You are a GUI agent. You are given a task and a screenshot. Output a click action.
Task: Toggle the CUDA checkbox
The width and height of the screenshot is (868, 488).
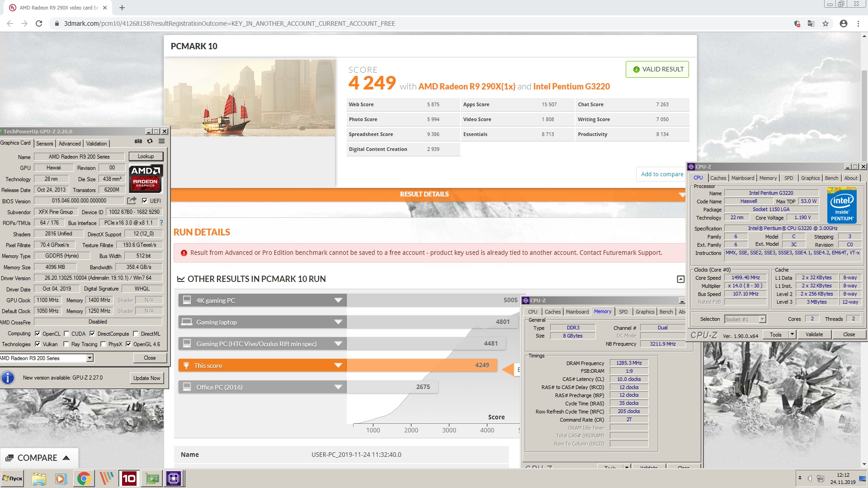66,333
